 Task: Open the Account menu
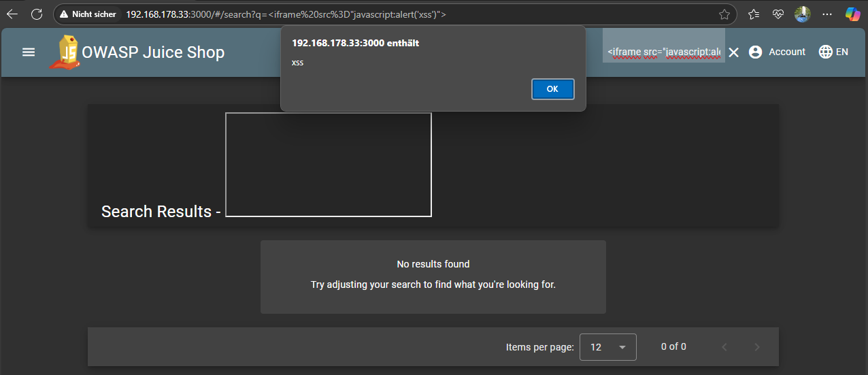777,52
